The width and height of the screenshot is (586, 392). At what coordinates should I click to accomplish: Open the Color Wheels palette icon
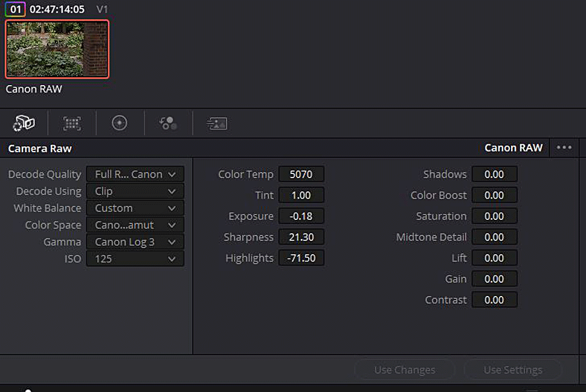coord(120,123)
